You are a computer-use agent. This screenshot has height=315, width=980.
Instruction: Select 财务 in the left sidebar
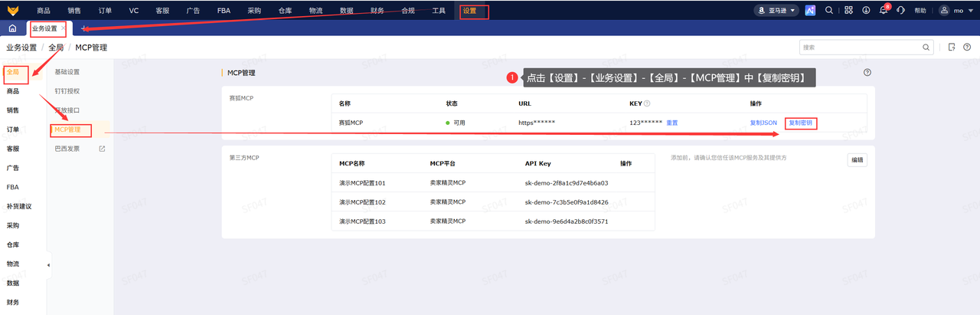pyautogui.click(x=13, y=302)
